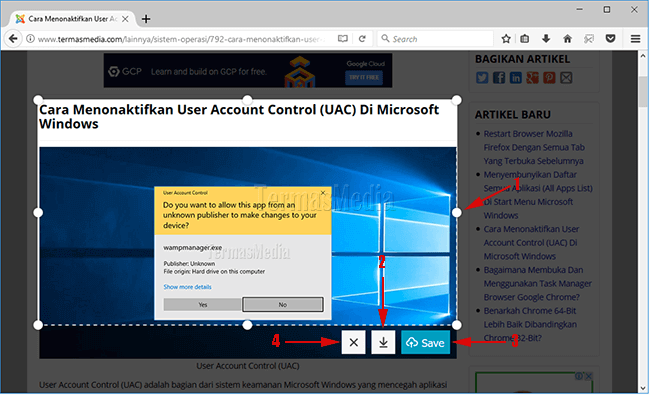Open link Benarkah Chrome 64-Bit Lebih Baik
This screenshot has height=395, width=650.
530,324
